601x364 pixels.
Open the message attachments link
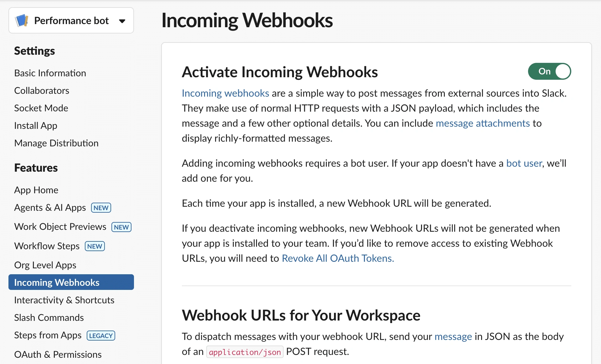click(x=483, y=123)
